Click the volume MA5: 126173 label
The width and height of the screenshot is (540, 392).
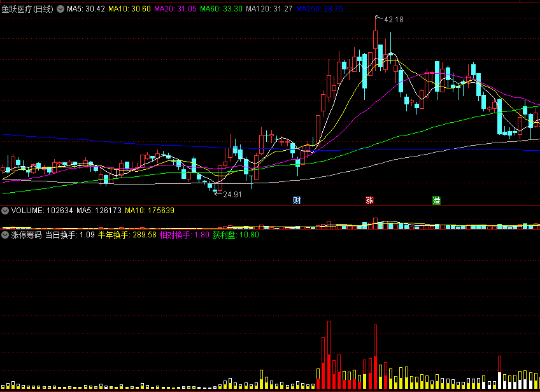click(x=99, y=211)
